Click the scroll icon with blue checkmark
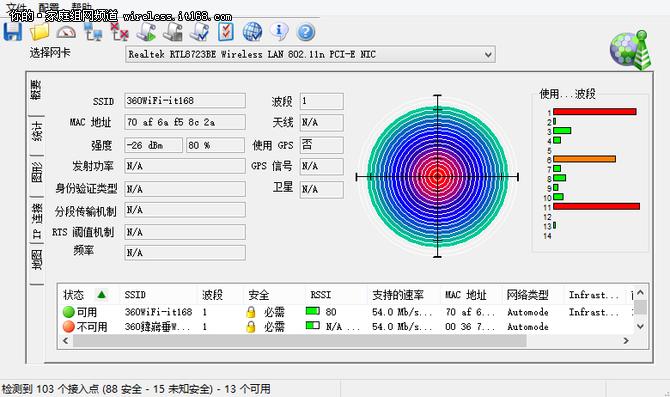 pos(199,32)
